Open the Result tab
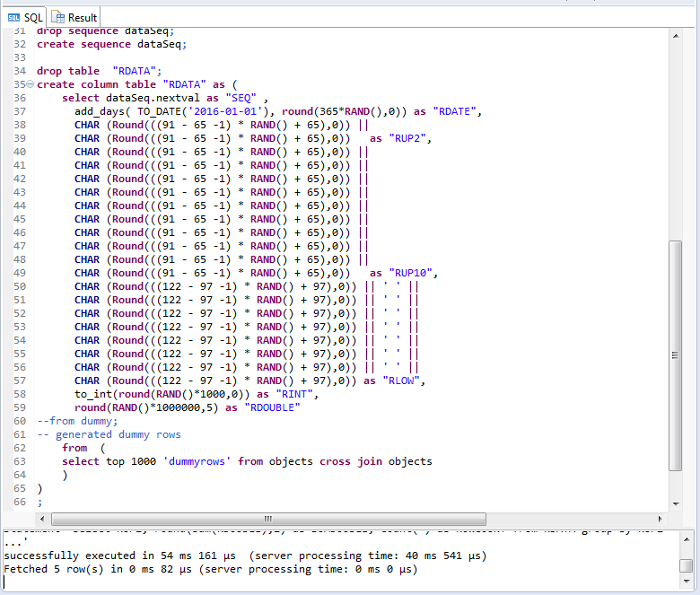 (74, 18)
